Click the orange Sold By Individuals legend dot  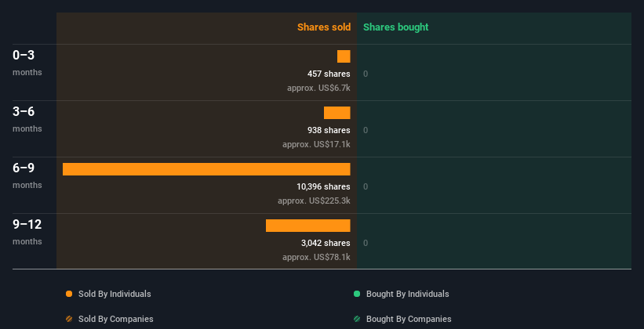(69, 294)
